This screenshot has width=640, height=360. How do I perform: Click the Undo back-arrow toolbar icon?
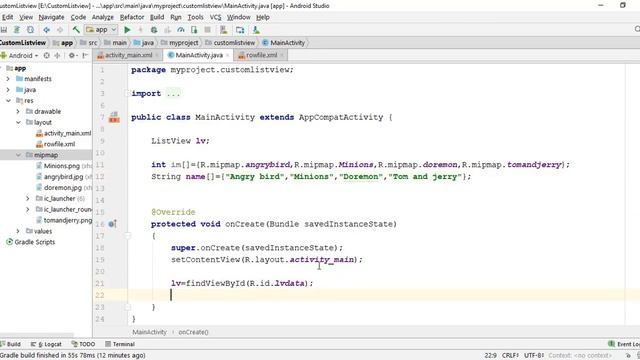47,30
